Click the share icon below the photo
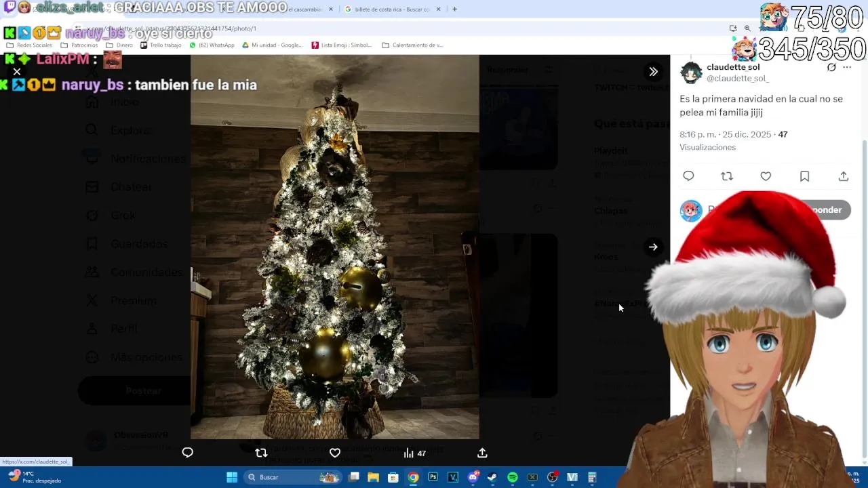 tap(482, 453)
